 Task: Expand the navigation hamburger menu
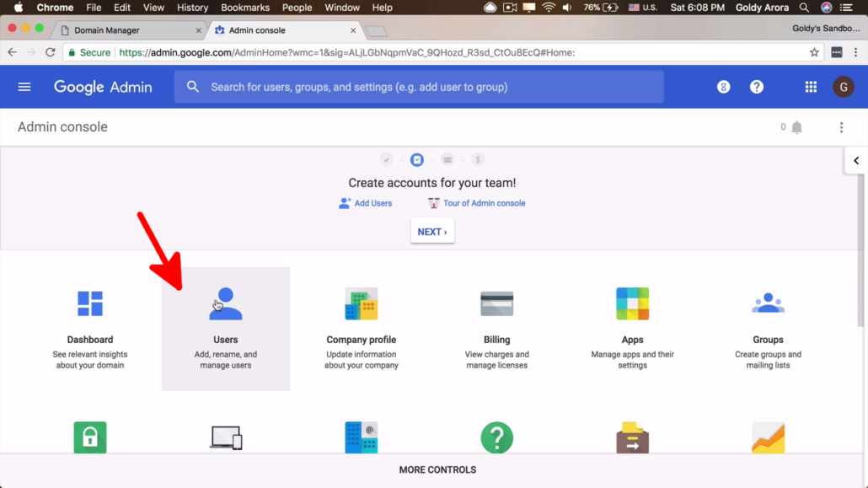click(x=24, y=86)
